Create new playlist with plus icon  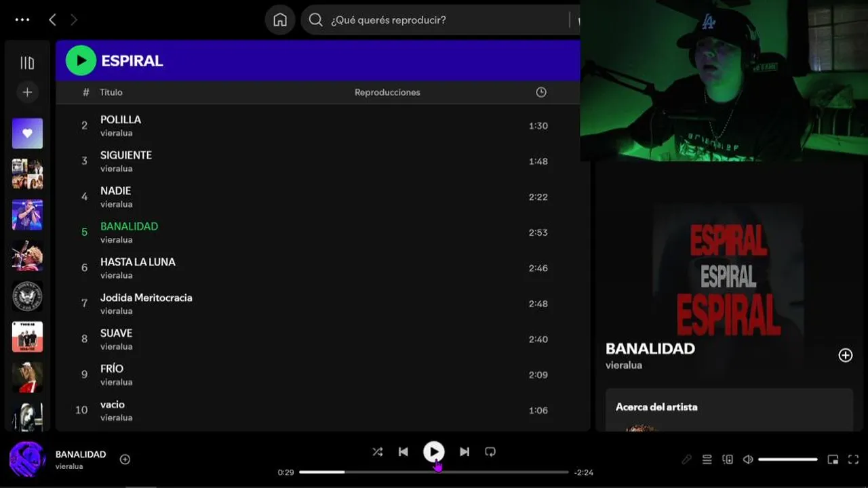click(27, 92)
